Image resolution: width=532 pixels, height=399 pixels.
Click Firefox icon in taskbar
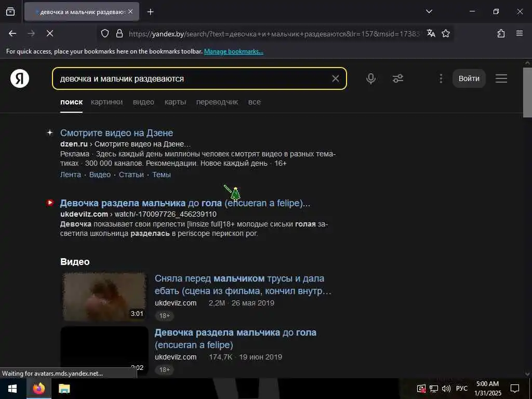(x=39, y=389)
